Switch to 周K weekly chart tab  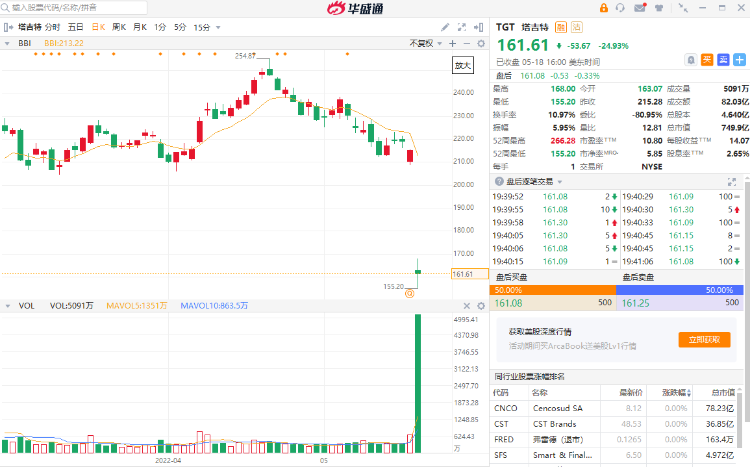119,27
